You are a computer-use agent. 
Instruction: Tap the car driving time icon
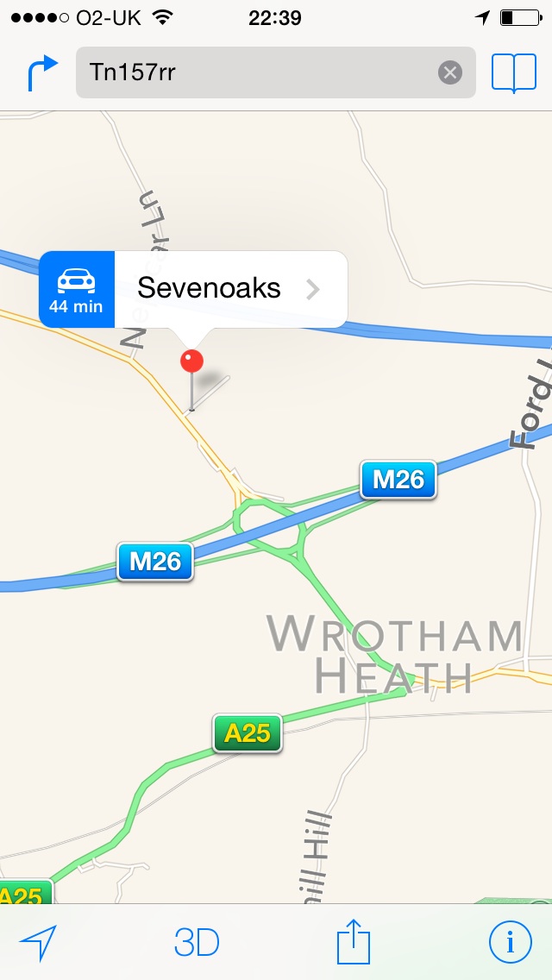[x=76, y=289]
